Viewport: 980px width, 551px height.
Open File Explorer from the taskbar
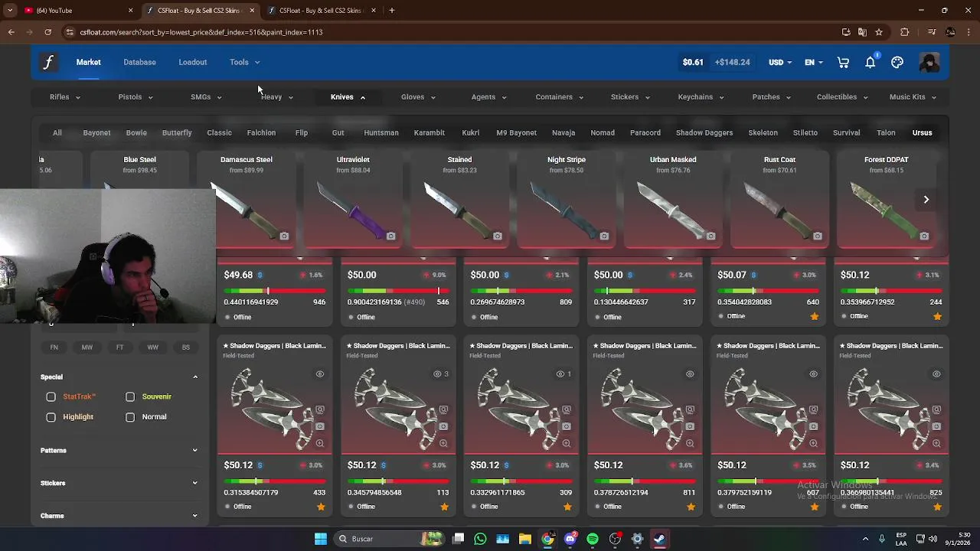[525, 539]
